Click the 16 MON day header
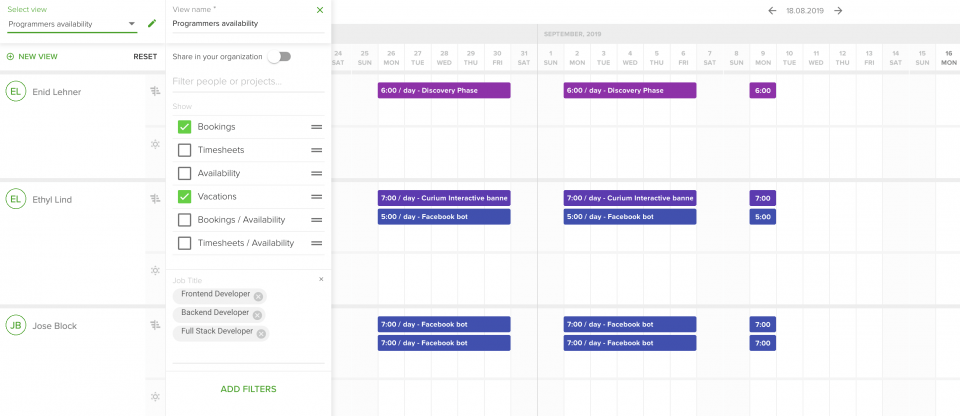 [x=948, y=58]
